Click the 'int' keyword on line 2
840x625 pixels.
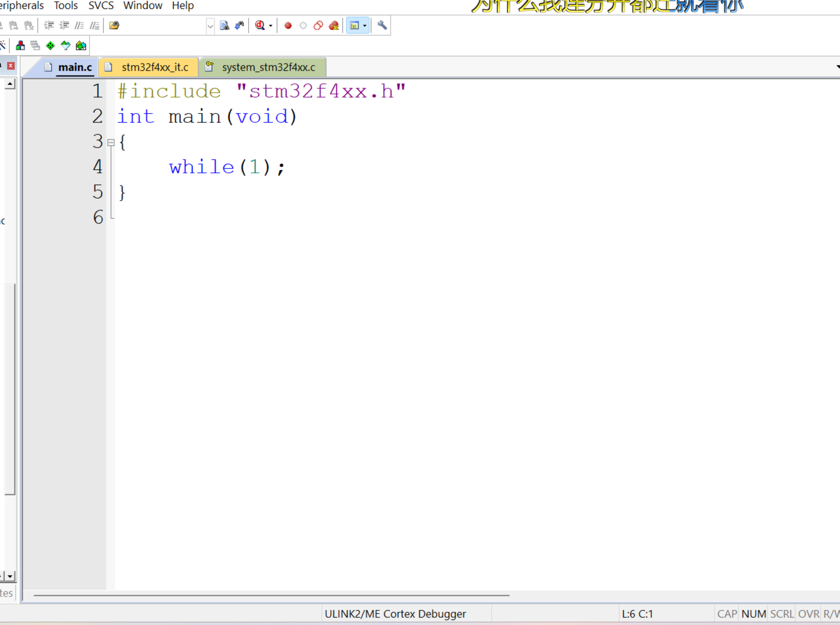pyautogui.click(x=136, y=117)
